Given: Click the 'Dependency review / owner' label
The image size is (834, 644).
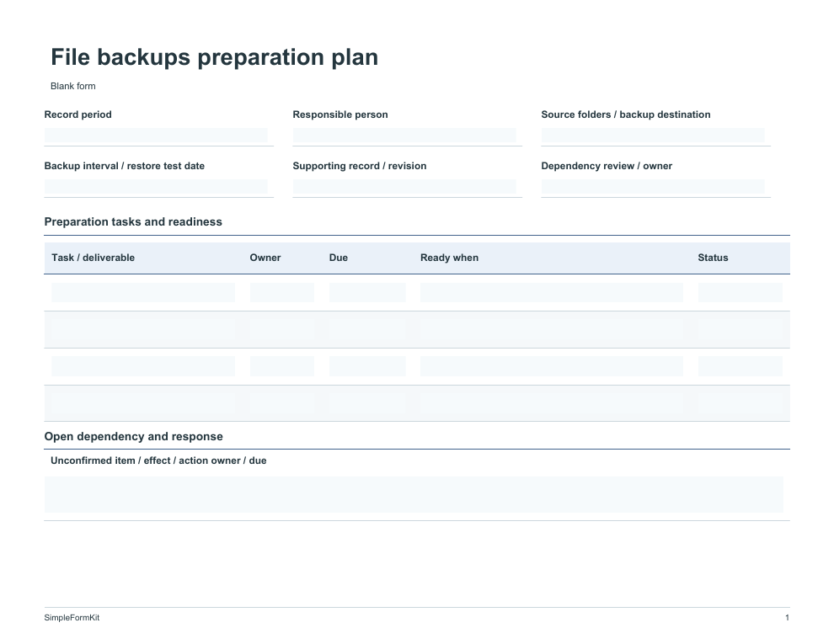Looking at the screenshot, I should coord(607,166).
